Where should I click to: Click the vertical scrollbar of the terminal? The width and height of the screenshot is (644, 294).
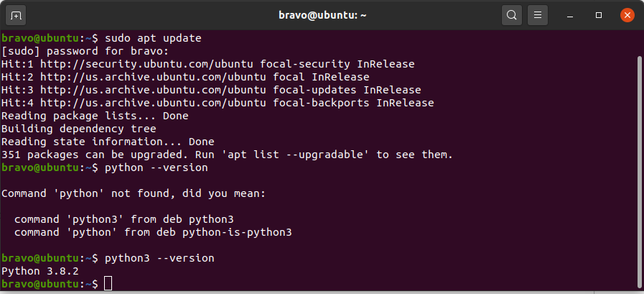coord(639,173)
